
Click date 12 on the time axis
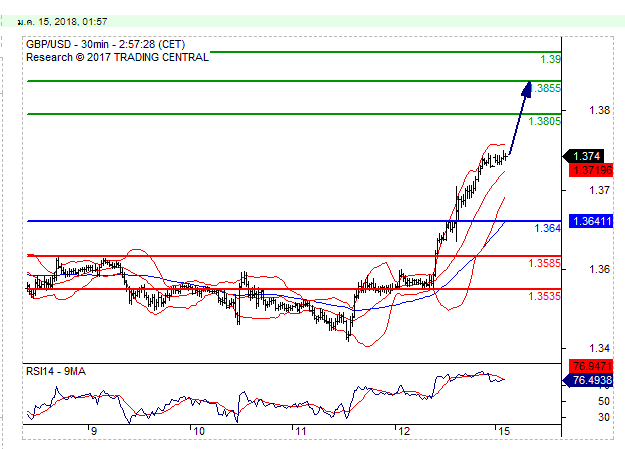402,431
